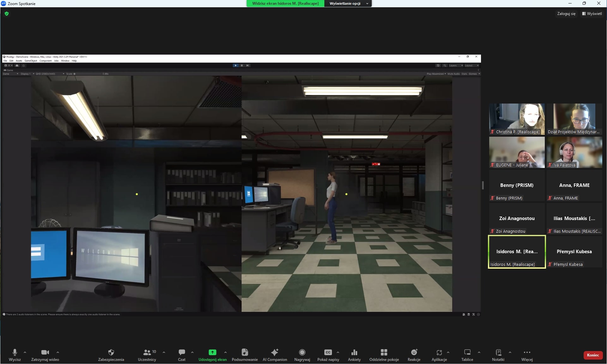Open Reakcje reactions smiley icon
The height and width of the screenshot is (364, 607).
click(414, 352)
